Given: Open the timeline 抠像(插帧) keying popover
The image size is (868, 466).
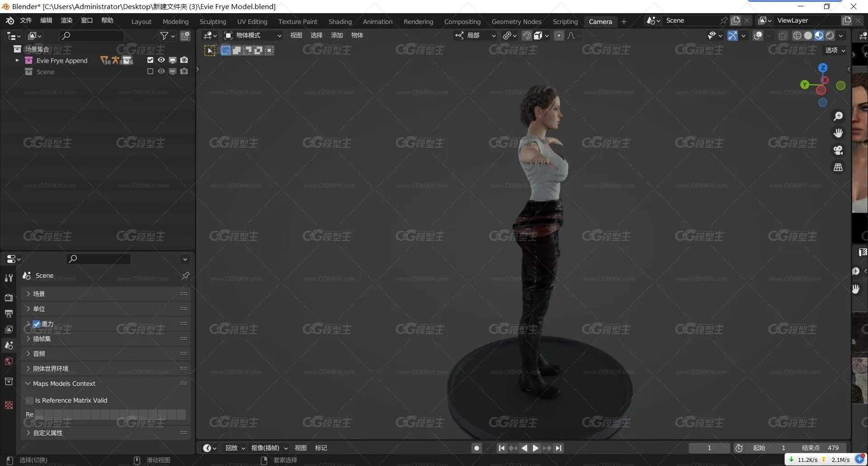Looking at the screenshot, I should pos(269,448).
